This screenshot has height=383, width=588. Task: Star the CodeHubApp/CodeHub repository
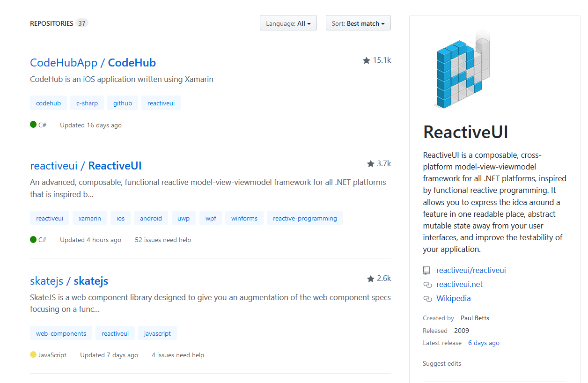(x=367, y=59)
